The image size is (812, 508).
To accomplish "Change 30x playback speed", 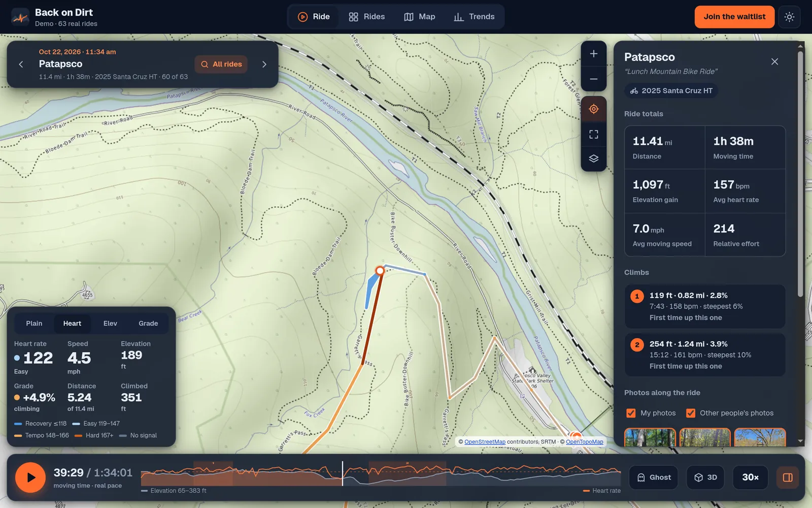I will 750,478.
